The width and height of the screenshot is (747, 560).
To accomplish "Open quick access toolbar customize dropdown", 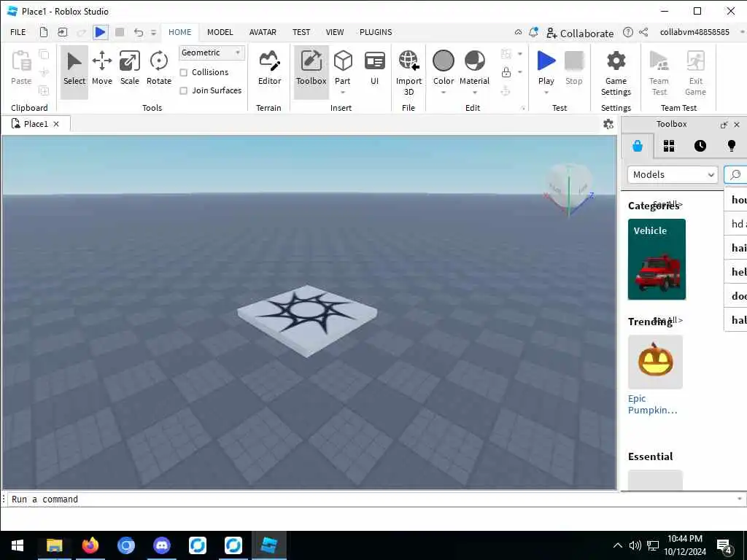I will (153, 32).
